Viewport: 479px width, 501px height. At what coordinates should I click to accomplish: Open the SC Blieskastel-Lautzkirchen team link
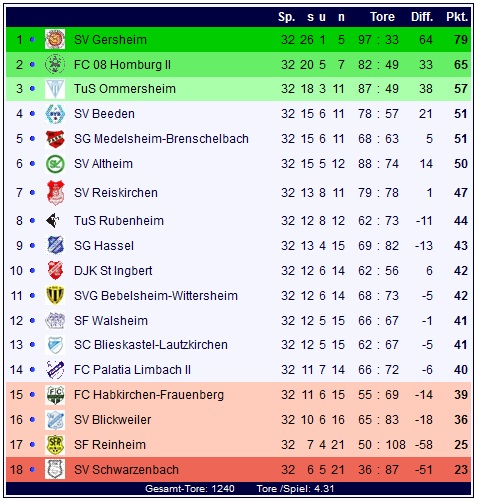click(151, 345)
